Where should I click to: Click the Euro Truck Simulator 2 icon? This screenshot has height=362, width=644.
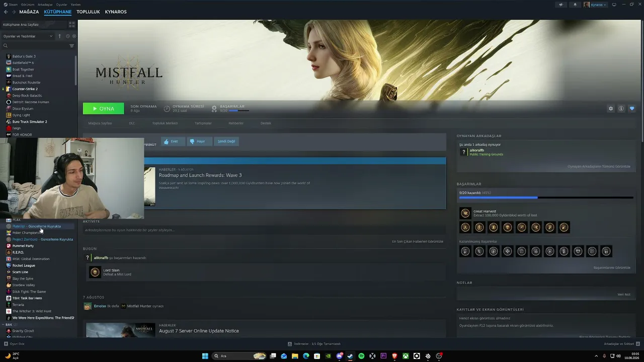(9, 122)
